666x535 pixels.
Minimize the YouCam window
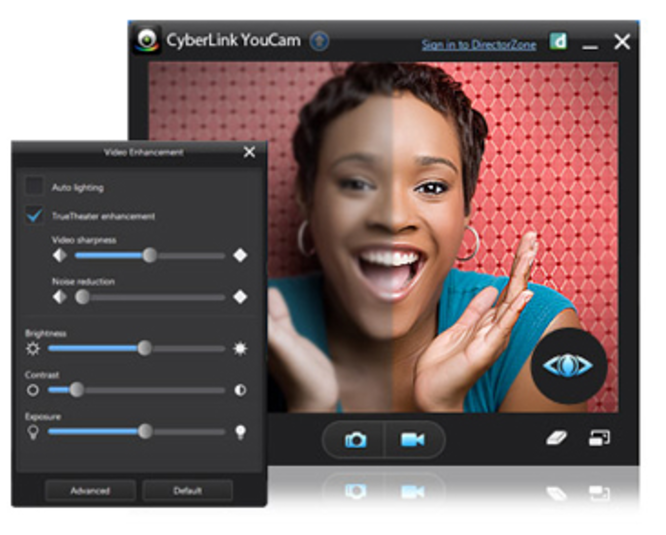590,47
